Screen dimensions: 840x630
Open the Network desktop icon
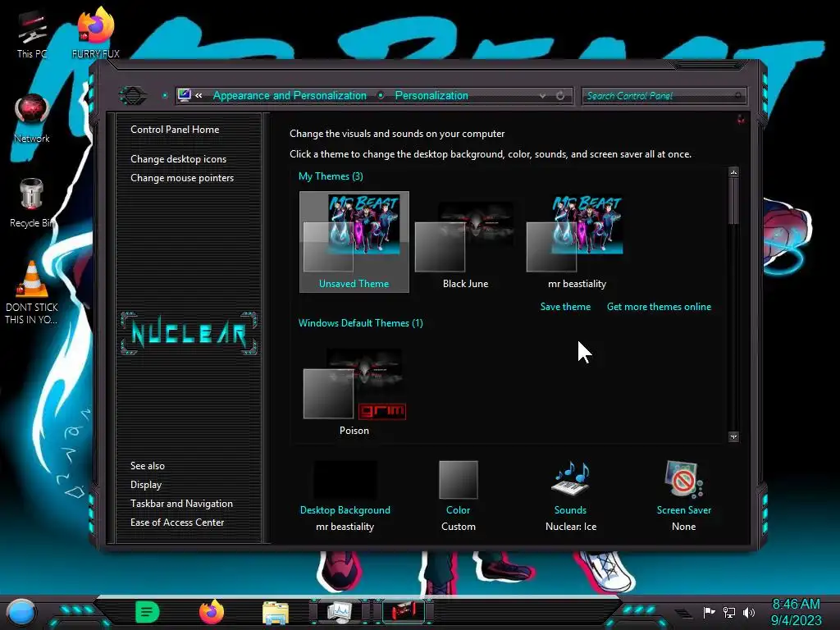coord(32,118)
